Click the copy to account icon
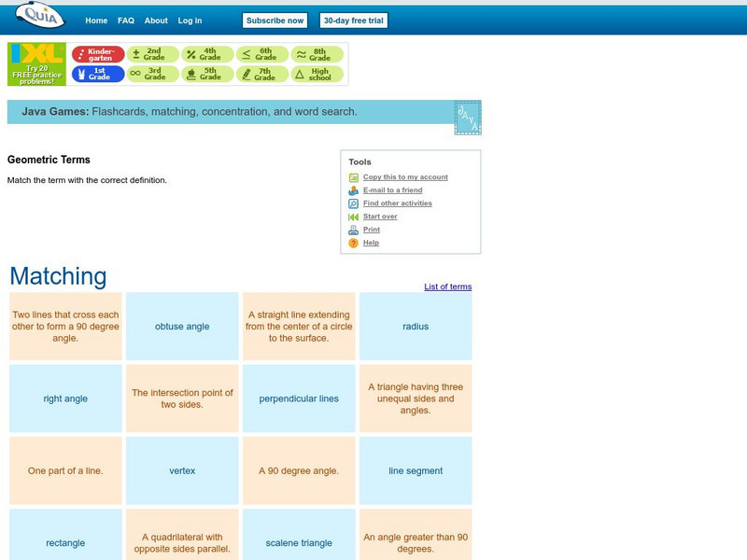Viewport: 747px width, 560px height. 354,177
